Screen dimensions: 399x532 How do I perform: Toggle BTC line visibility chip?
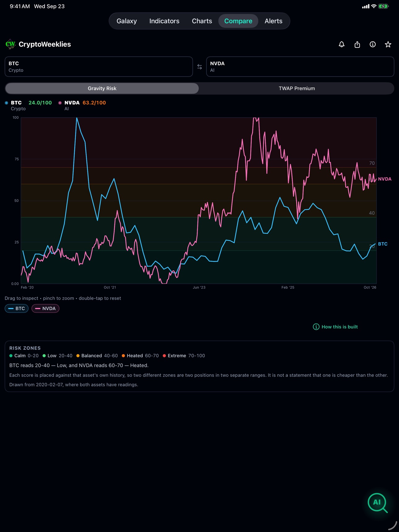17,309
